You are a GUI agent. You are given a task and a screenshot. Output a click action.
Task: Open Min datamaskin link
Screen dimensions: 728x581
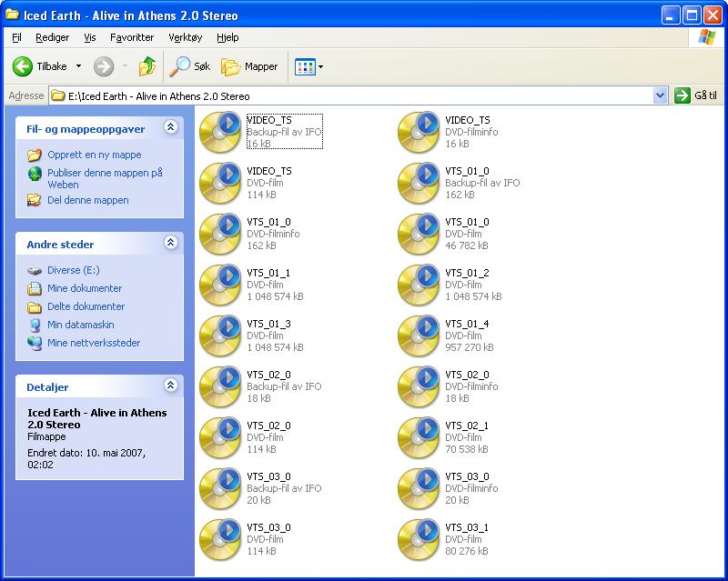[81, 325]
